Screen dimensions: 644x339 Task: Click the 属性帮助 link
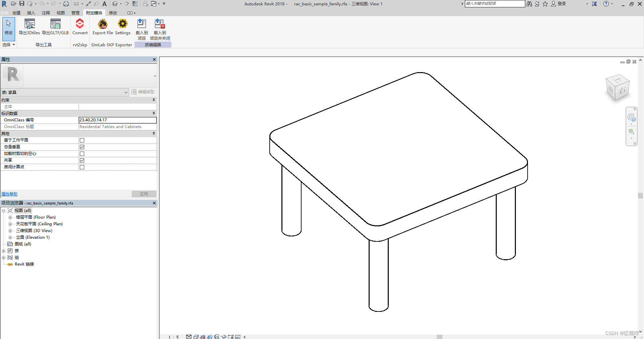coord(9,194)
